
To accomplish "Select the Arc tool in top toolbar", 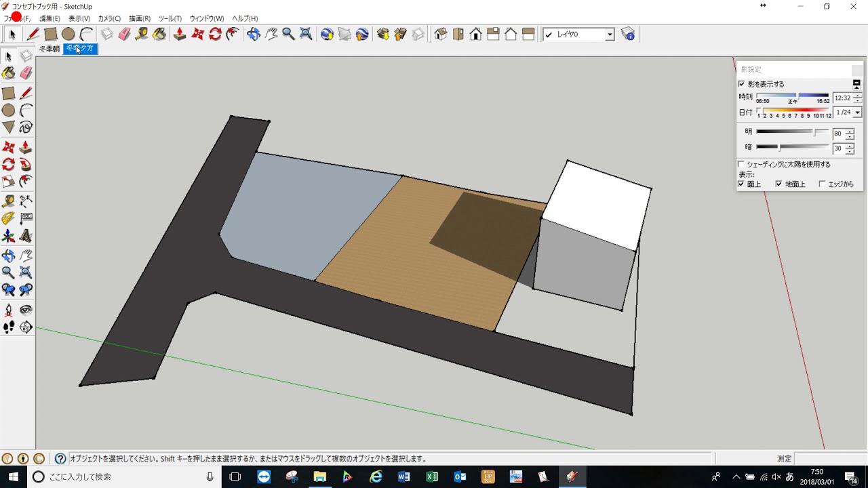I will pos(86,34).
